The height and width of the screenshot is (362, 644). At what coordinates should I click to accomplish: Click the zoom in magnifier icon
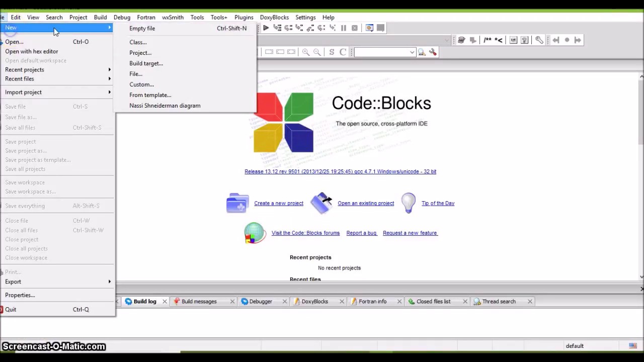coord(305,52)
